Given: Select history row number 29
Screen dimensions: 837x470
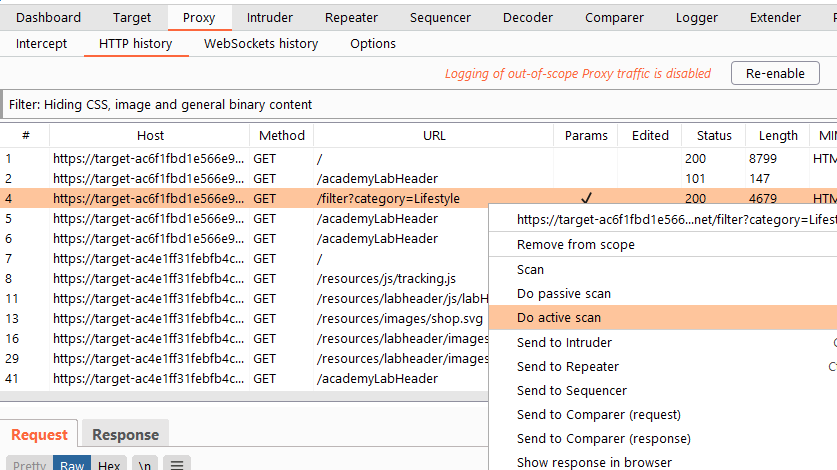Looking at the screenshot, I should tap(244, 359).
